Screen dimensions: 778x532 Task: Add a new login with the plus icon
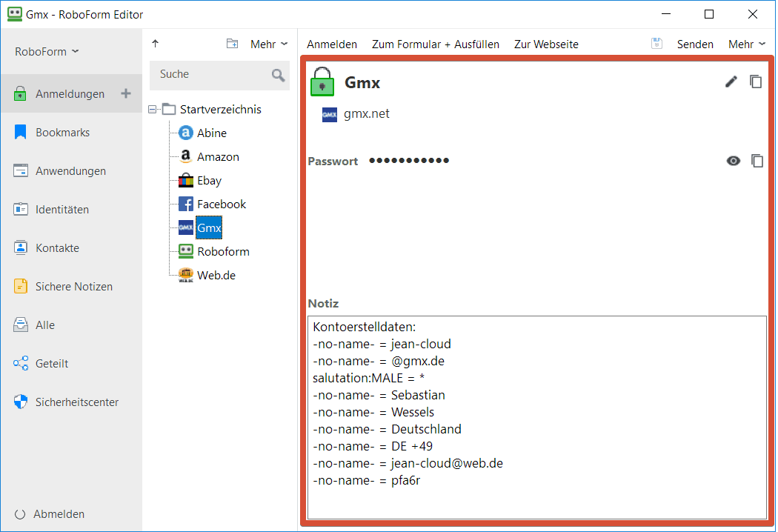coord(126,93)
